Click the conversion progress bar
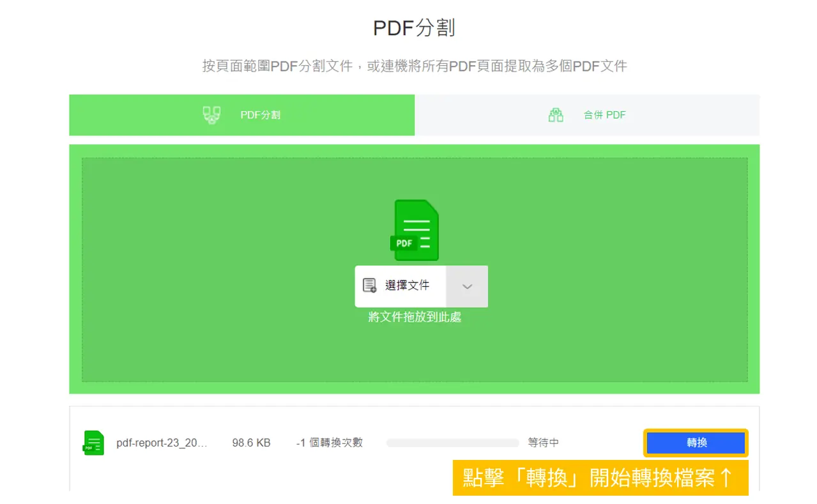The width and height of the screenshot is (817, 504). click(x=453, y=443)
